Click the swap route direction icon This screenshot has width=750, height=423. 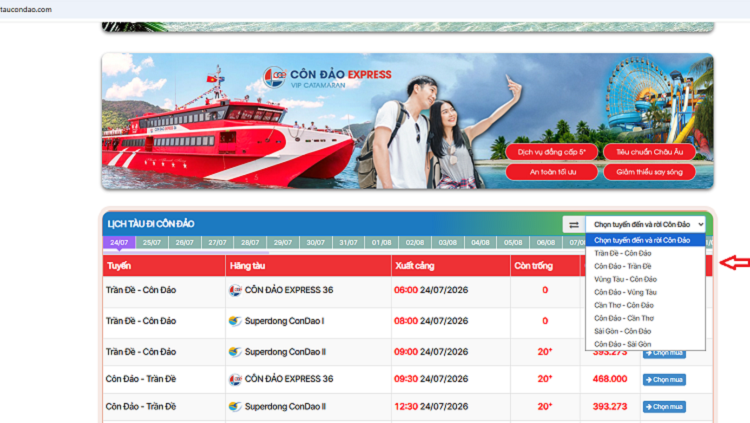(574, 224)
